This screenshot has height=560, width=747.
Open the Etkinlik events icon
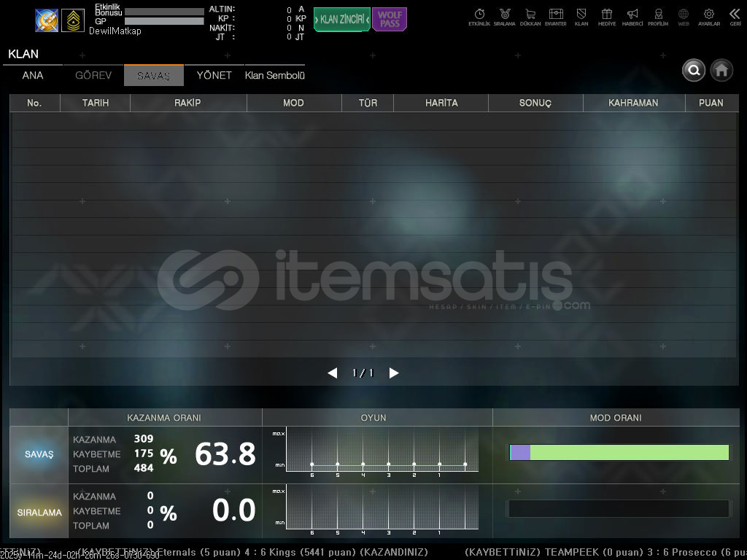tap(479, 16)
